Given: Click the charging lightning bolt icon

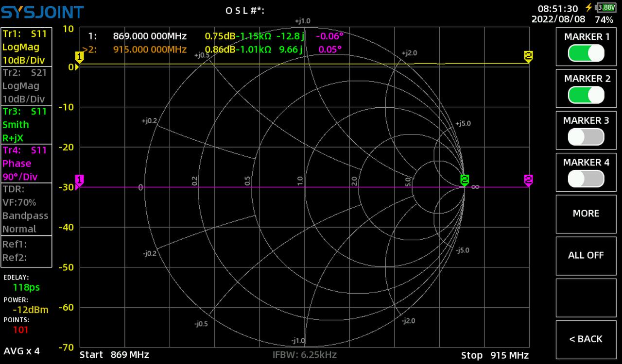Looking at the screenshot, I should pos(589,7).
